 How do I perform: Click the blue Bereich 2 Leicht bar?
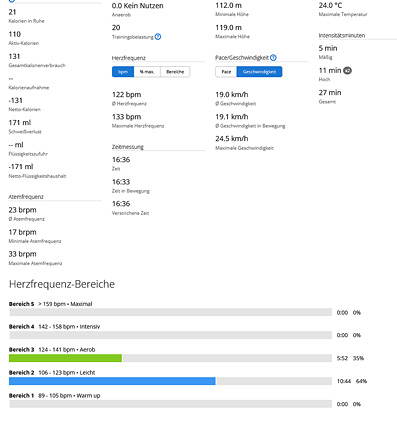point(112,381)
